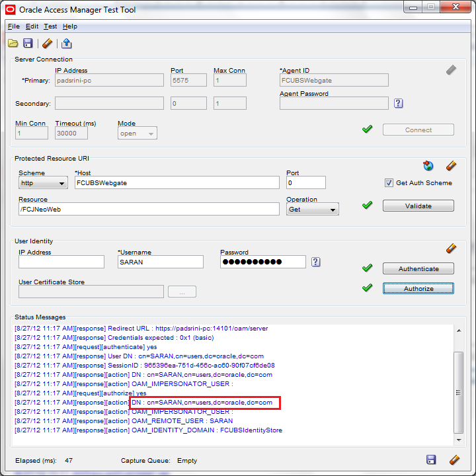The width and height of the screenshot is (476, 476).
Task: Click the SessionID status message line
Action: [145, 366]
